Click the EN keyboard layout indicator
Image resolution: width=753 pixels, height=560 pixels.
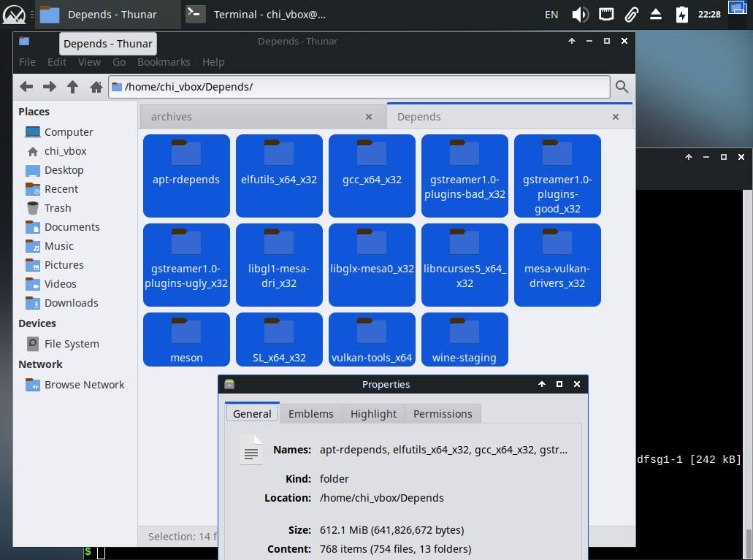(x=551, y=15)
